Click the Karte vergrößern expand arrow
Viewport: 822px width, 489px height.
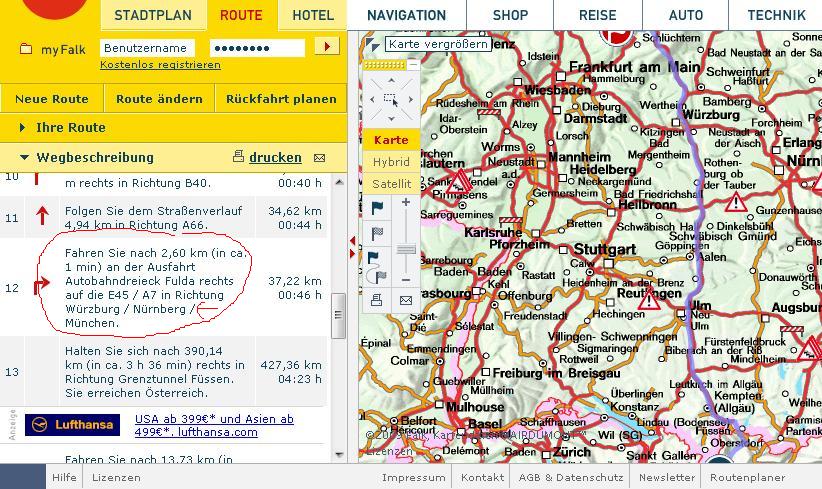coord(373,45)
